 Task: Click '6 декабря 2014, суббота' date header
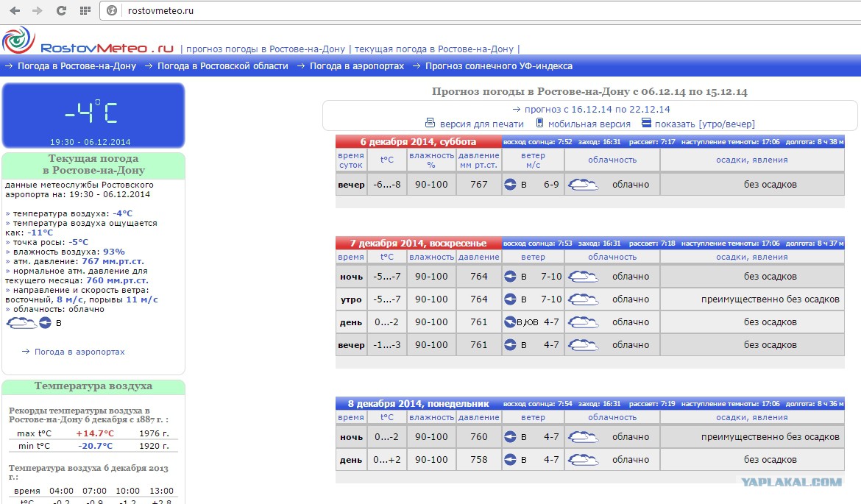tap(418, 142)
